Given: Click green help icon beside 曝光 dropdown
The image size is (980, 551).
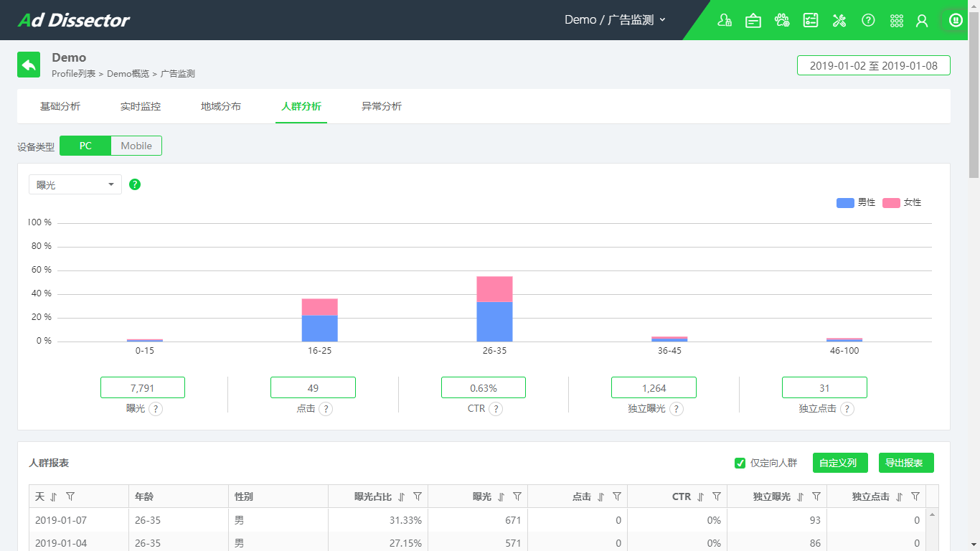Looking at the screenshot, I should click(135, 184).
